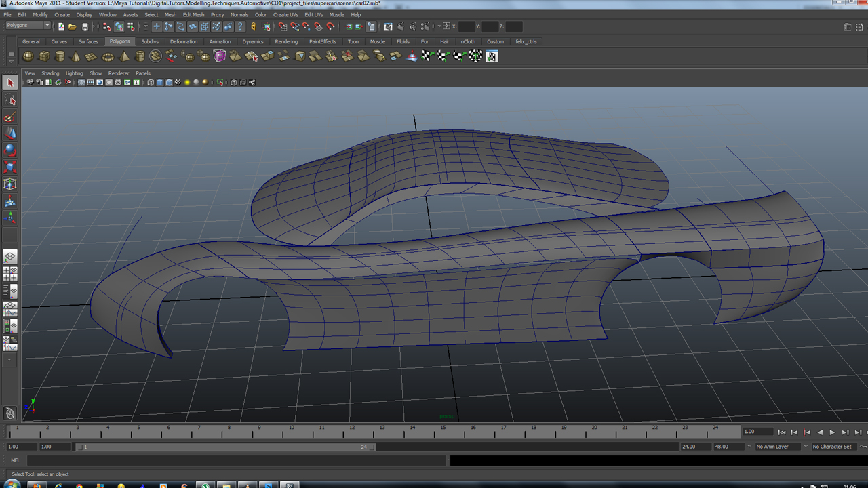Create a polygon sphere from shelf
868x488 pixels.
(28, 56)
